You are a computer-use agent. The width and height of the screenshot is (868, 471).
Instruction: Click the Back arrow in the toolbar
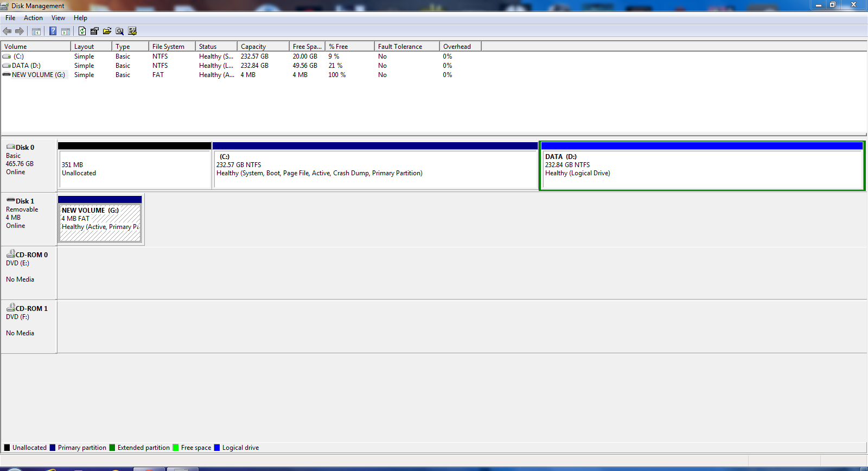[x=7, y=31]
